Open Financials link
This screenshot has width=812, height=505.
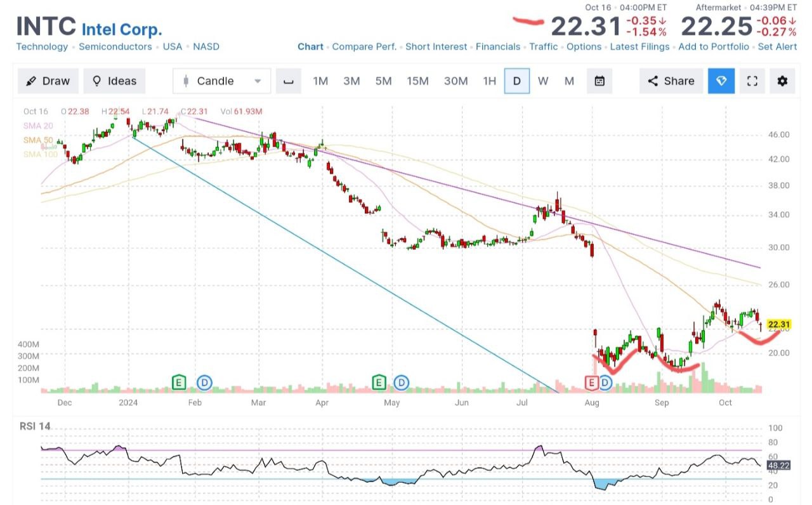[498, 47]
